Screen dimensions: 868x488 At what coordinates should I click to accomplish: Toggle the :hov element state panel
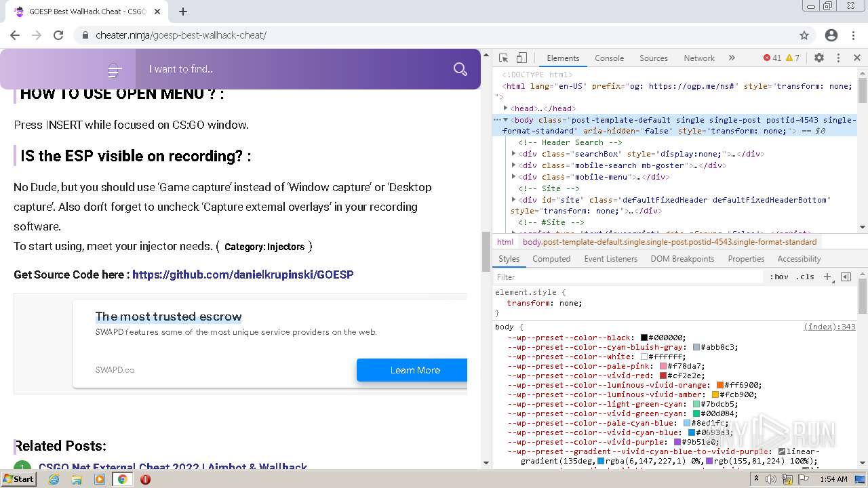pyautogui.click(x=779, y=277)
